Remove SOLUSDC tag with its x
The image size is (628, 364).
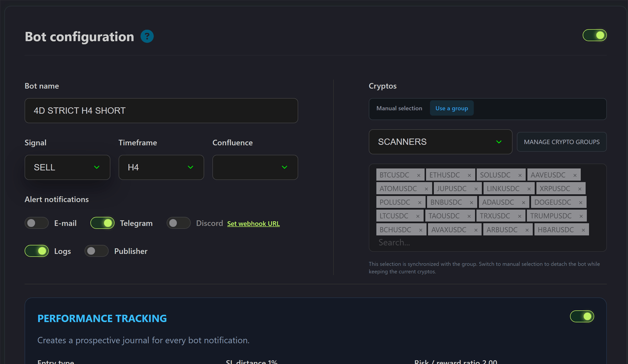tap(520, 175)
